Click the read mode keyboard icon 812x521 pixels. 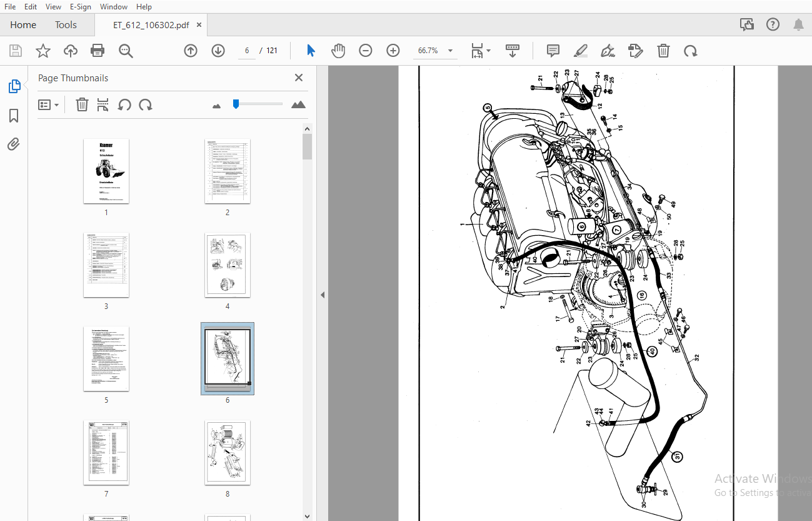click(x=513, y=51)
